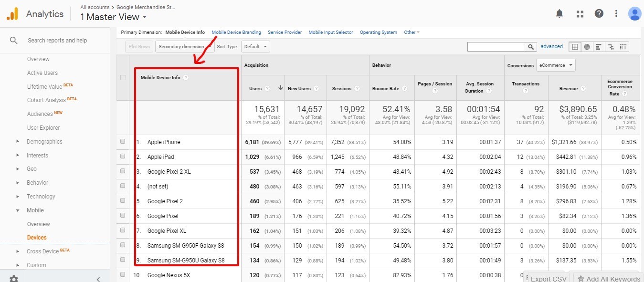Tick the checkbox for Apple iPhone row
The image size is (644, 282).
pos(123,142)
